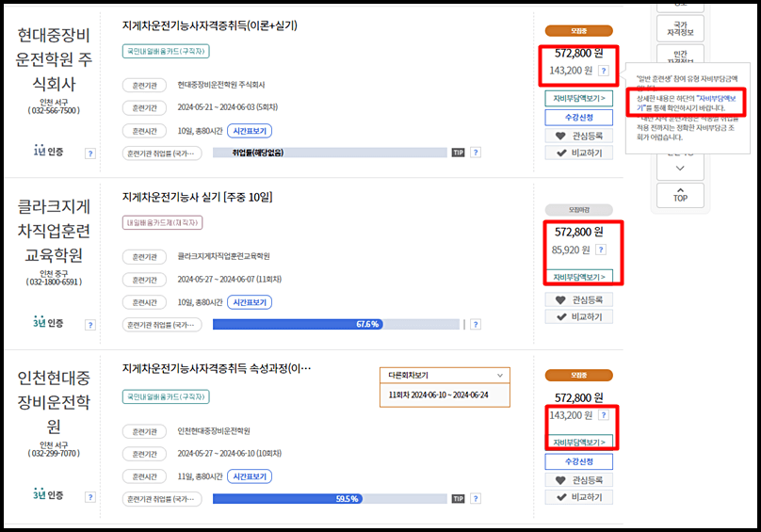Open 국가 자격정보 quick menu item

point(680,28)
